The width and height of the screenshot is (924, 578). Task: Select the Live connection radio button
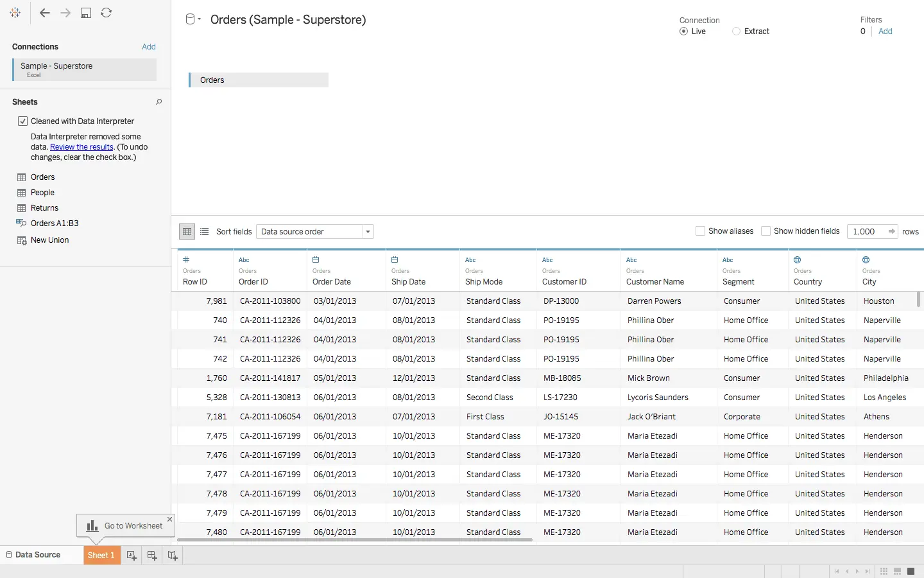[683, 31]
